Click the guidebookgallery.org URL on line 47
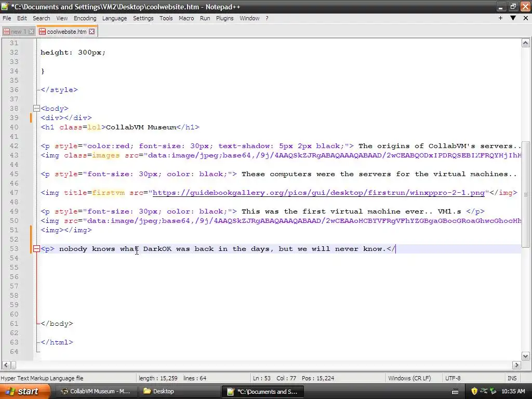 tap(318, 193)
